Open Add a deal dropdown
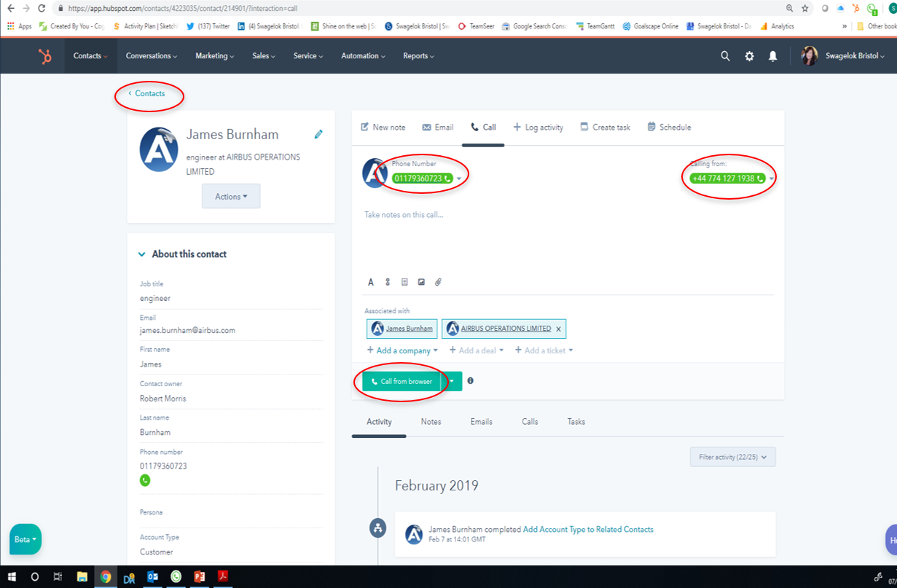The width and height of the screenshot is (897, 588). point(477,350)
